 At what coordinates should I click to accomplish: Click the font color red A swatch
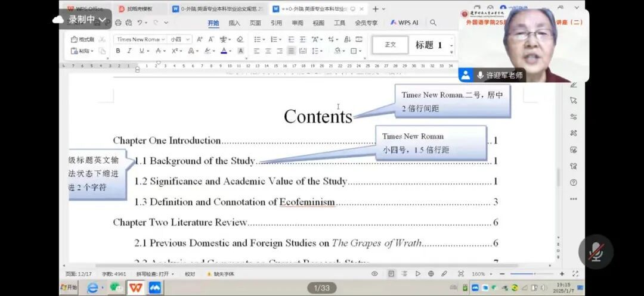point(224,51)
